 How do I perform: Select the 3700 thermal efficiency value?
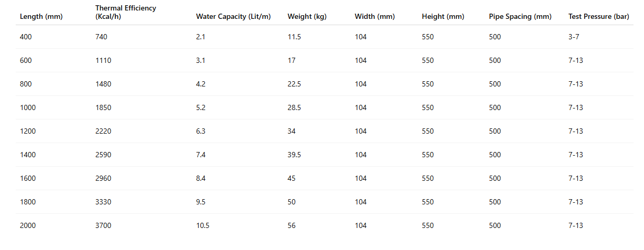click(103, 226)
